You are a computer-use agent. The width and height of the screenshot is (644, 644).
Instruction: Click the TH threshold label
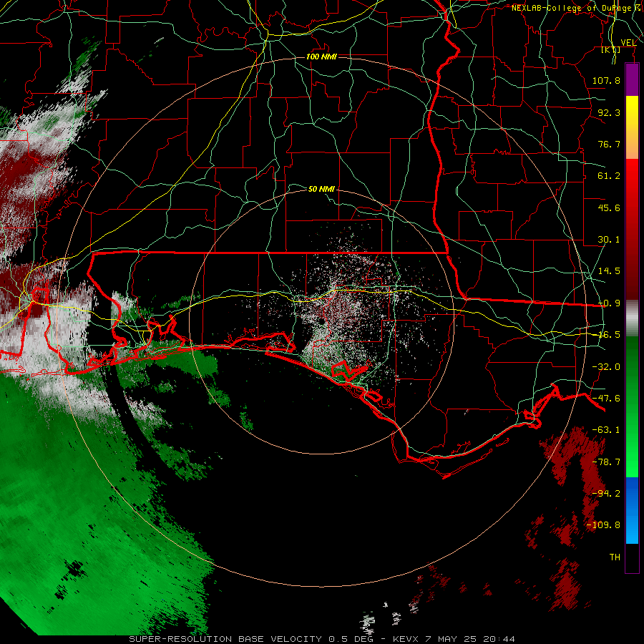[615, 557]
